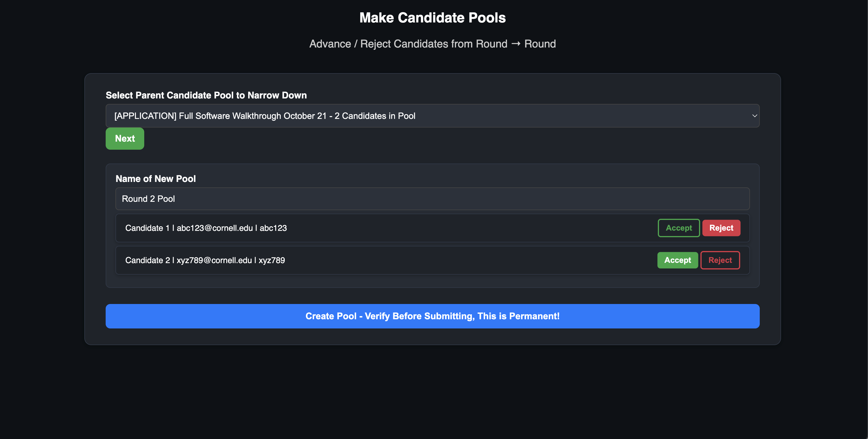Click the dropdown chevron arrow

coord(755,116)
